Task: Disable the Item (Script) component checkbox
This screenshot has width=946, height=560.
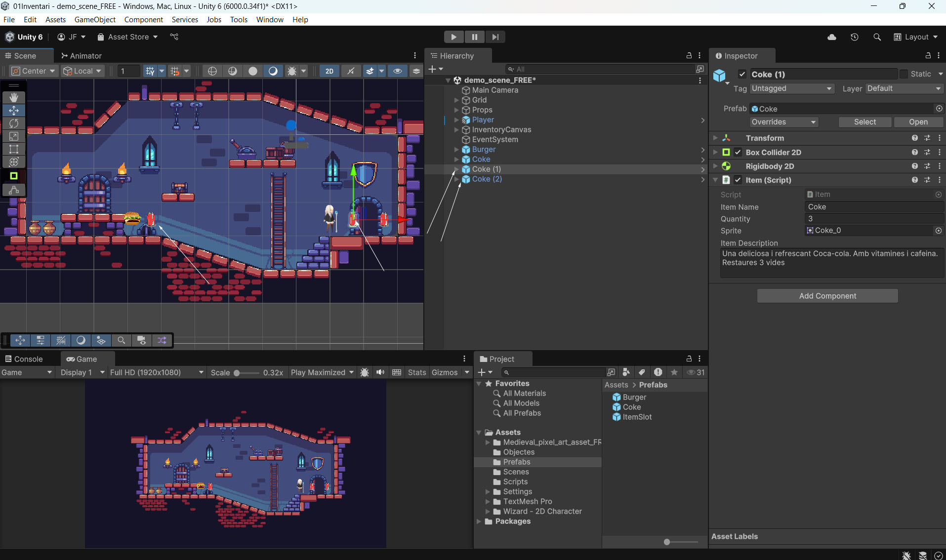Action: pyautogui.click(x=738, y=180)
